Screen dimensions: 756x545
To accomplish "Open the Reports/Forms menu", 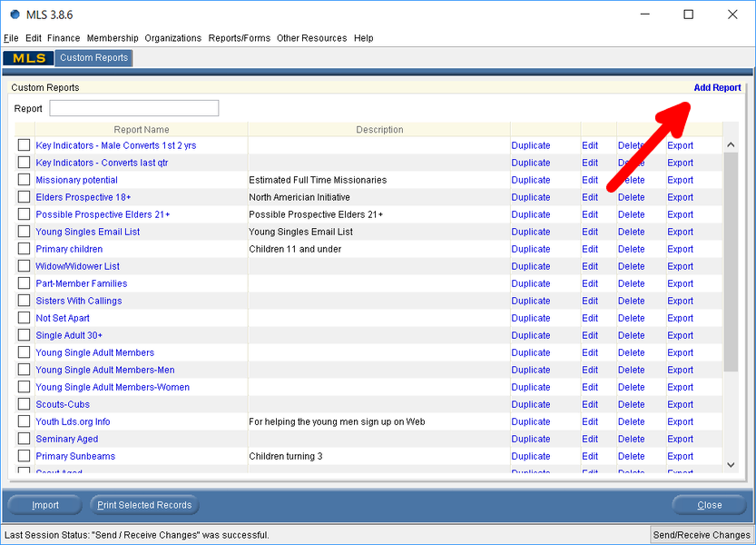I will coord(240,38).
